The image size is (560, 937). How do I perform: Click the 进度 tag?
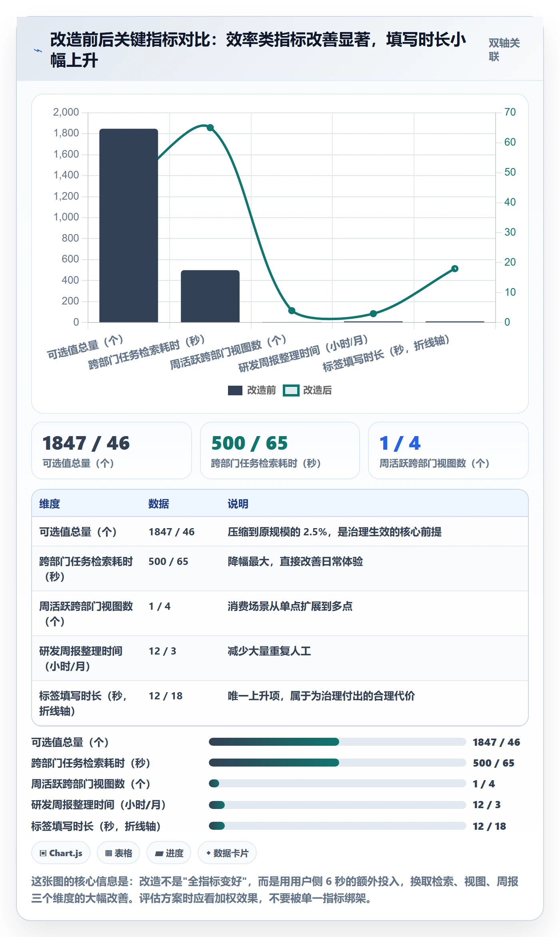point(169,853)
